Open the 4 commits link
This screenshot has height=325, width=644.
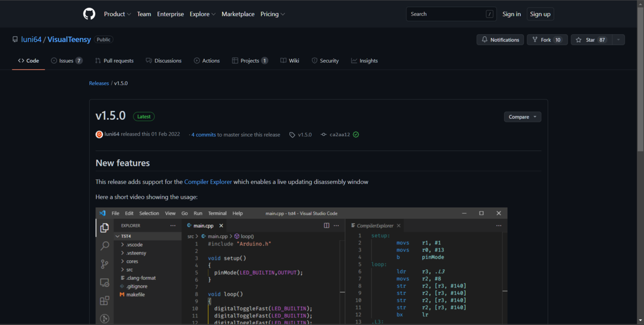coord(203,135)
